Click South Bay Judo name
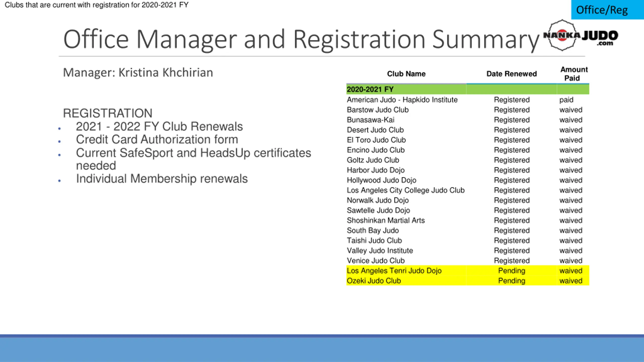The width and height of the screenshot is (644, 362). [x=373, y=231]
